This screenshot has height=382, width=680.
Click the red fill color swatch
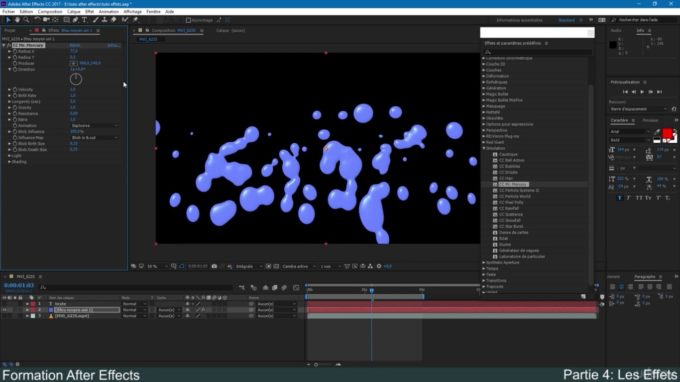[x=667, y=133]
